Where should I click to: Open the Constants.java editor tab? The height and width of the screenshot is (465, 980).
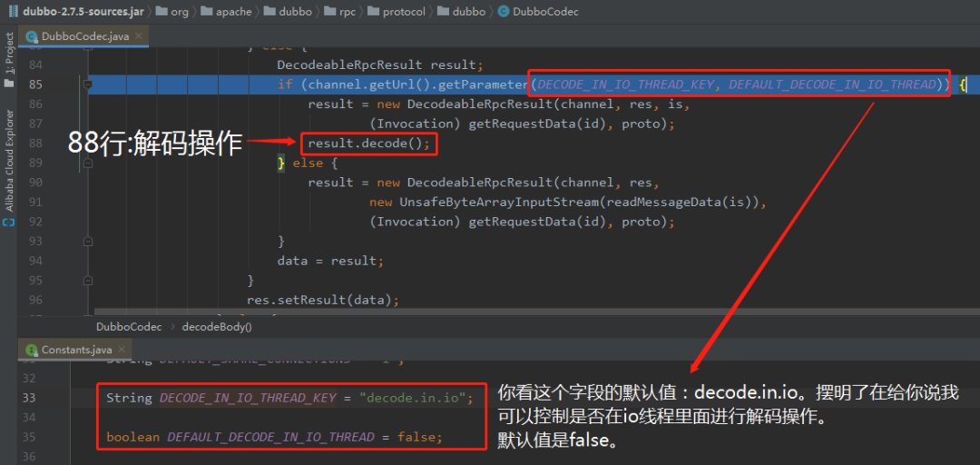click(x=76, y=350)
